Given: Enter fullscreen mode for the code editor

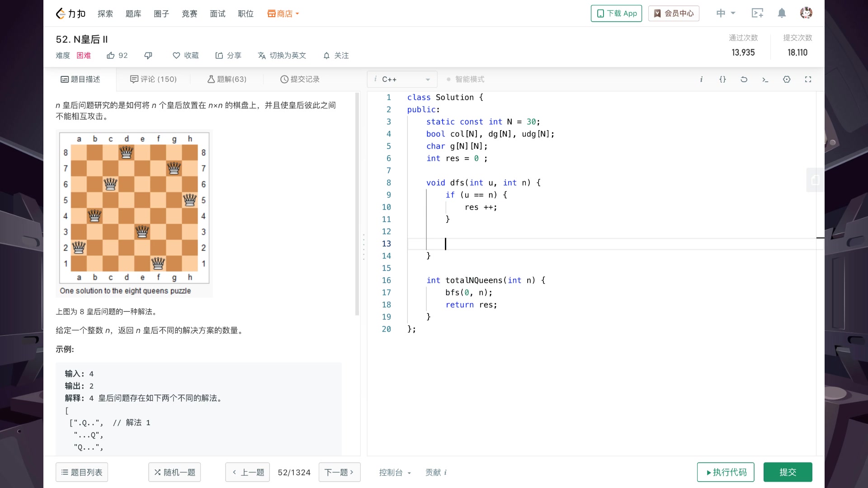Looking at the screenshot, I should [808, 79].
